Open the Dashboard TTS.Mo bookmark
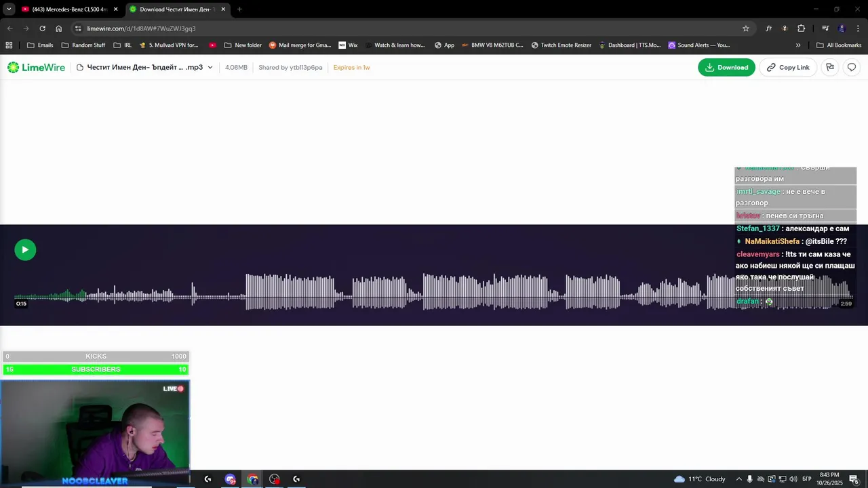 (x=630, y=45)
